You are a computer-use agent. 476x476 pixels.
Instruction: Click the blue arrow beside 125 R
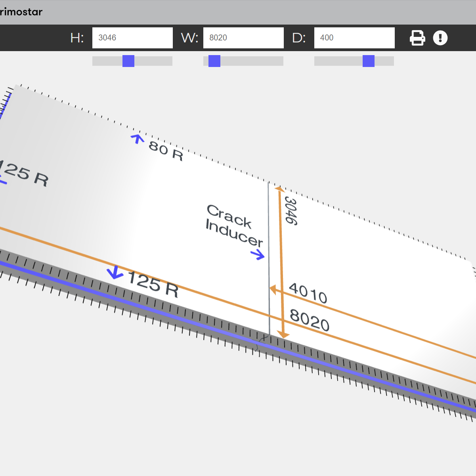point(114,273)
